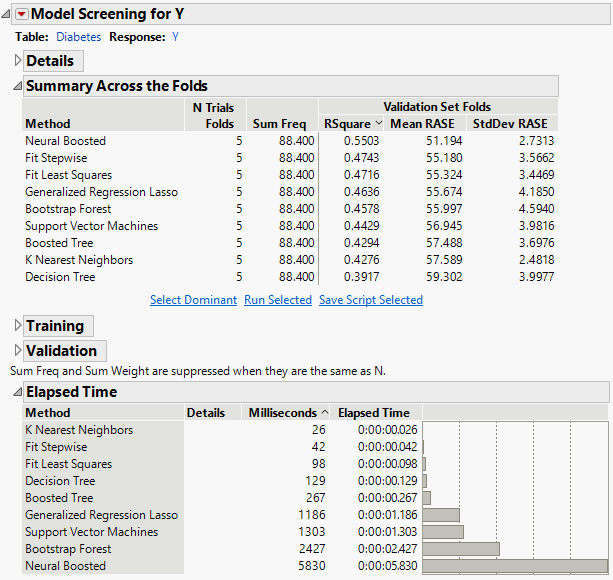Screen dimensions: 613x580
Task: Collapse the Model Screening for Y outline
Action: (x=7, y=15)
